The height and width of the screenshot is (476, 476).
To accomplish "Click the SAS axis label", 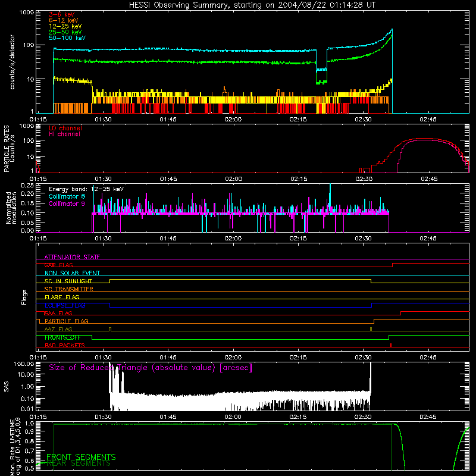I will [x=6, y=387].
